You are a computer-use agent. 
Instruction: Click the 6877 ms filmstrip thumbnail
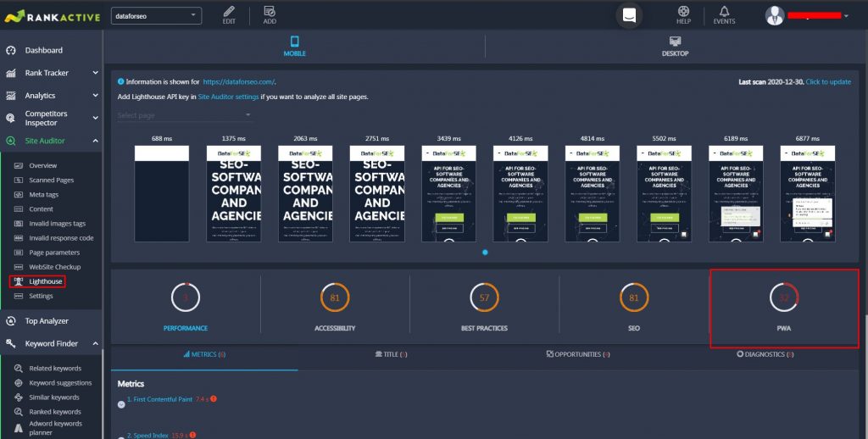point(808,194)
